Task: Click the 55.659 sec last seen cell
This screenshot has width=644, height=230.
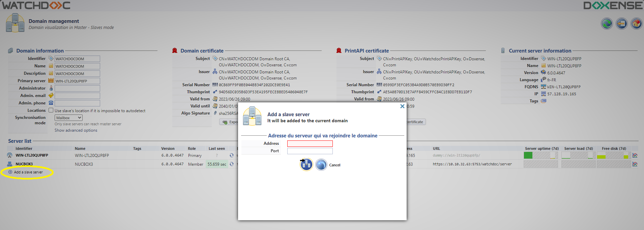Action: (217, 164)
